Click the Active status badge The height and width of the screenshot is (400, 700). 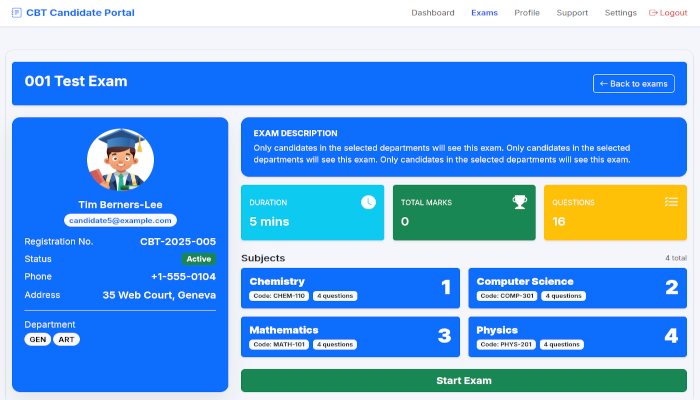pos(198,259)
